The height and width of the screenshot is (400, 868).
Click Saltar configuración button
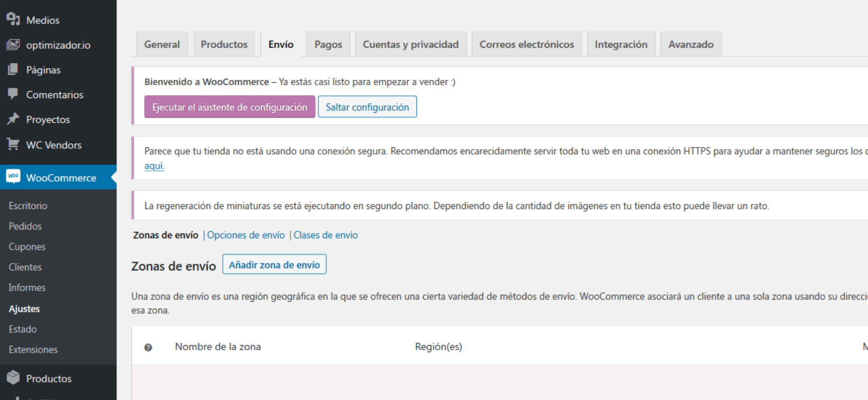(367, 107)
